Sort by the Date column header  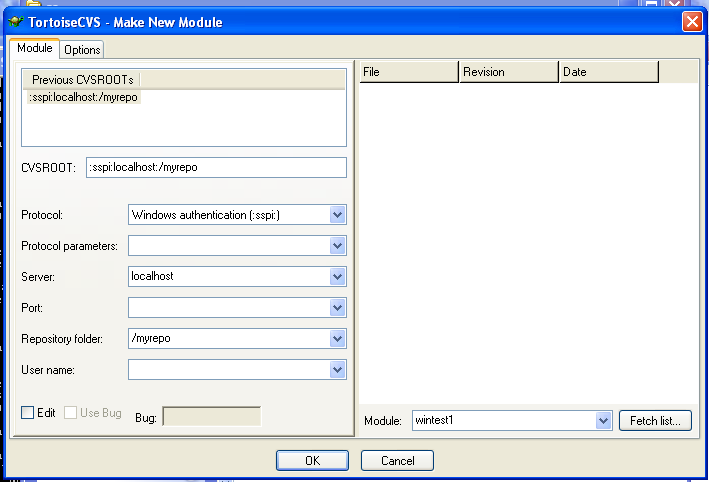pyautogui.click(x=609, y=72)
